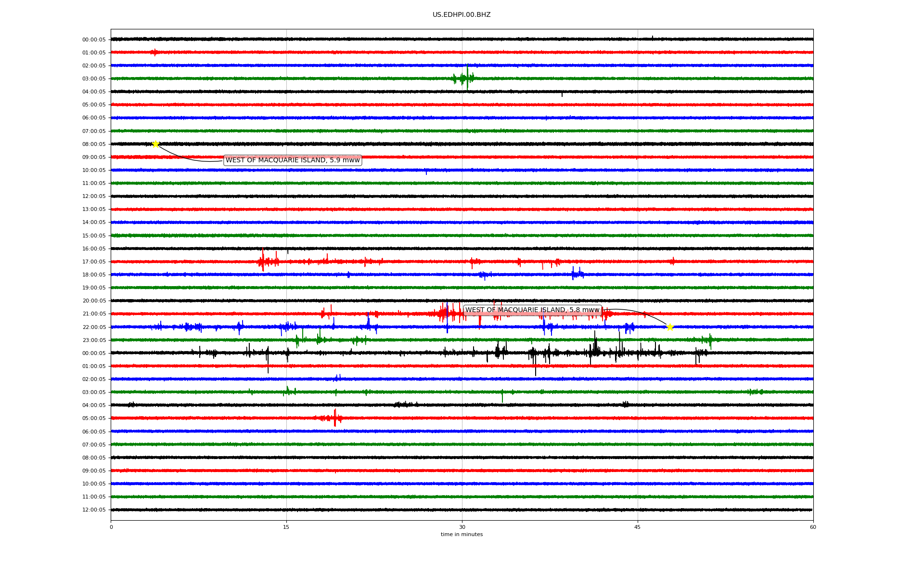Click the large green burst on the 03:00:05 trace
924x578 pixels.
point(466,78)
